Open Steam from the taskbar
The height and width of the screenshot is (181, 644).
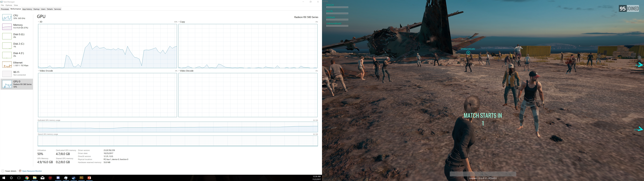(x=73, y=178)
